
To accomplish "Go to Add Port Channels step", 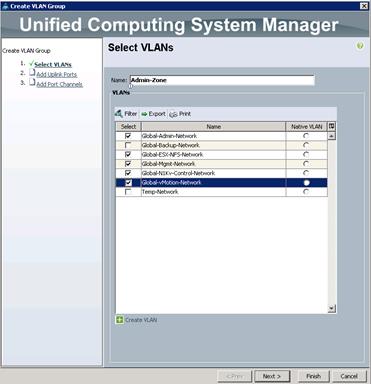I will tap(59, 84).
